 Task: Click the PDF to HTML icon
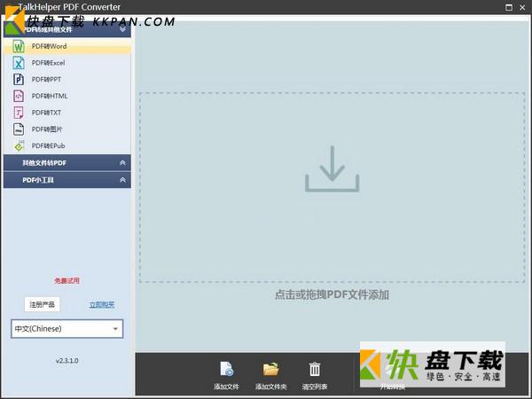tap(19, 96)
